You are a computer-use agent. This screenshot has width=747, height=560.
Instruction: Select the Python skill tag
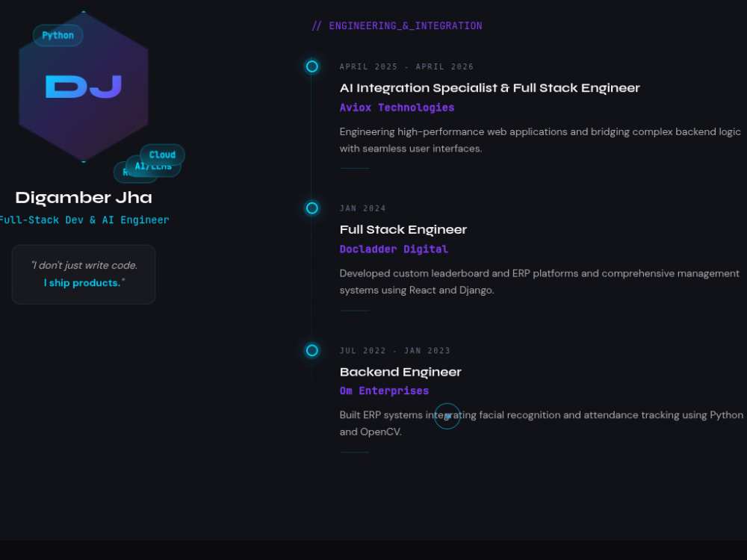(x=58, y=35)
